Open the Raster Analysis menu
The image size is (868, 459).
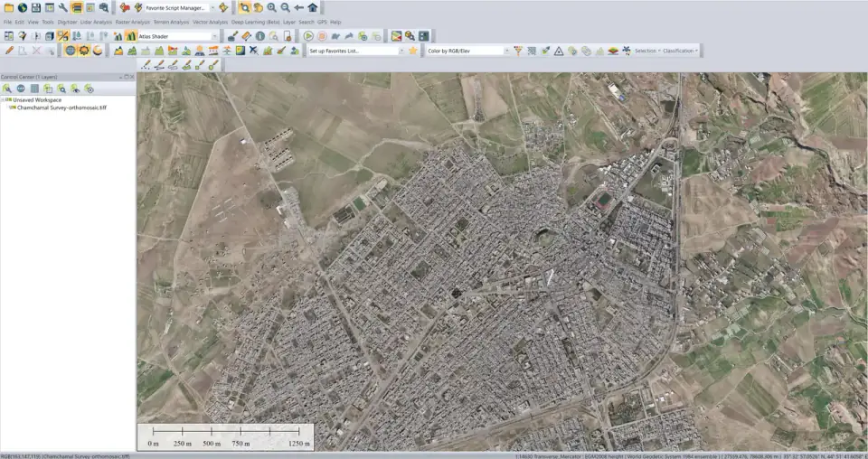(132, 22)
